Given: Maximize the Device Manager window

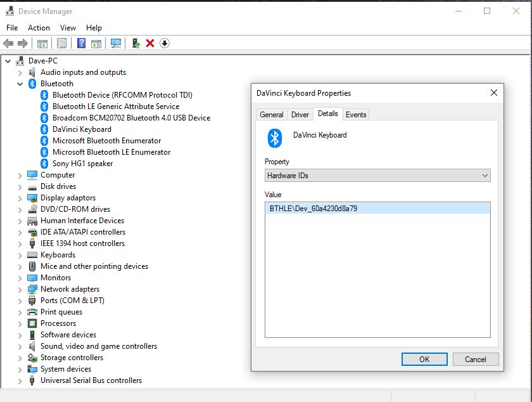Looking at the screenshot, I should (487, 11).
